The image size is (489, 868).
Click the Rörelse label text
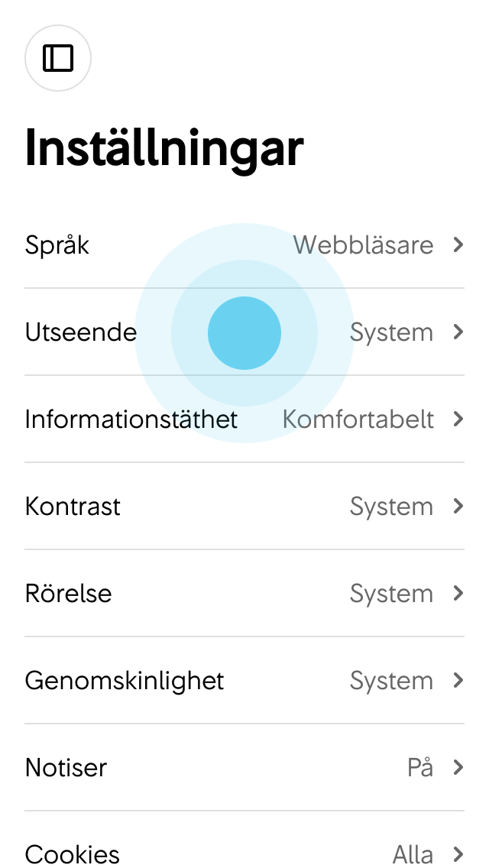(x=68, y=594)
